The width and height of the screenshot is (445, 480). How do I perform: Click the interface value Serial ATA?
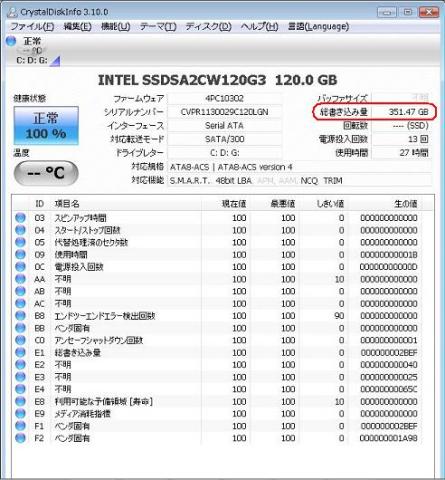coord(224,126)
